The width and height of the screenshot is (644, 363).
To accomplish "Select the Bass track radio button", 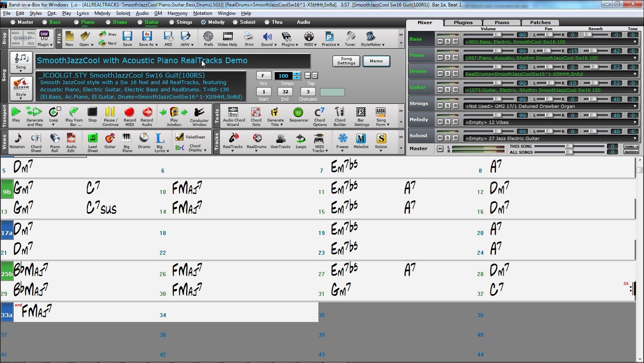I will [x=45, y=22].
